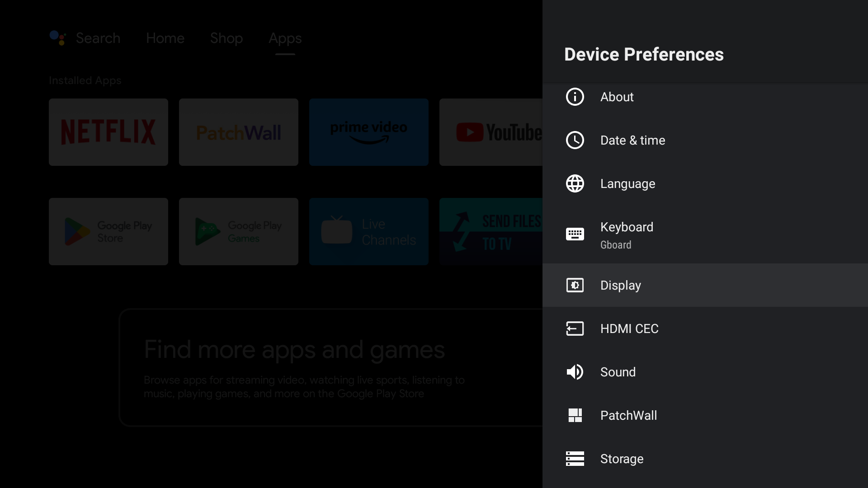Click the Date & time clock icon
The width and height of the screenshot is (868, 488).
pyautogui.click(x=575, y=140)
